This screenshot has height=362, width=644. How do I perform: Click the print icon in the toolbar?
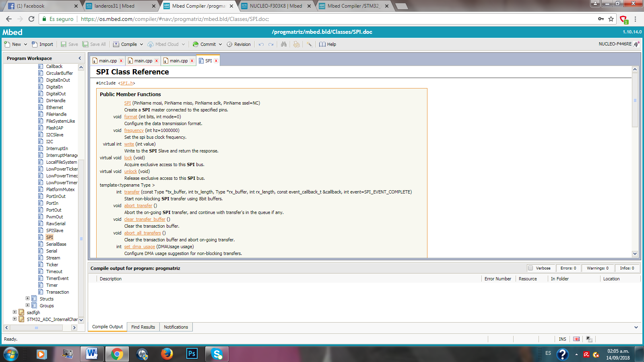(x=297, y=44)
